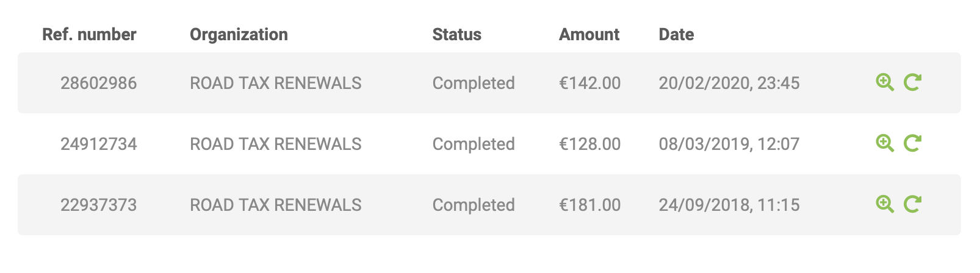View details of payment 28602986

point(885,82)
